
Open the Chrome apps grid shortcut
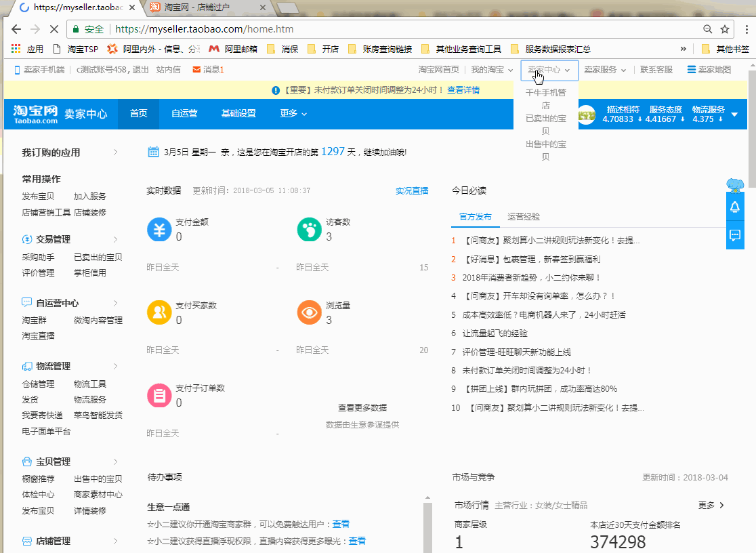16,49
